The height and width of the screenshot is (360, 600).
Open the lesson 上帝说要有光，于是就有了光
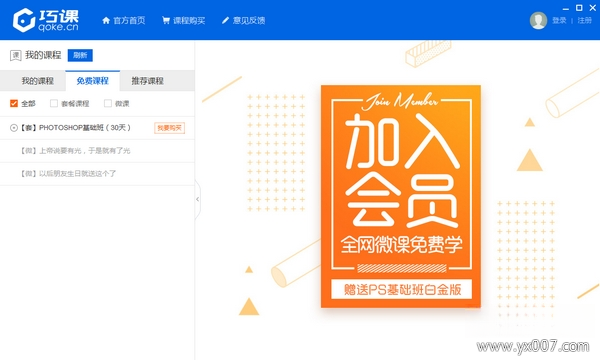click(x=75, y=151)
